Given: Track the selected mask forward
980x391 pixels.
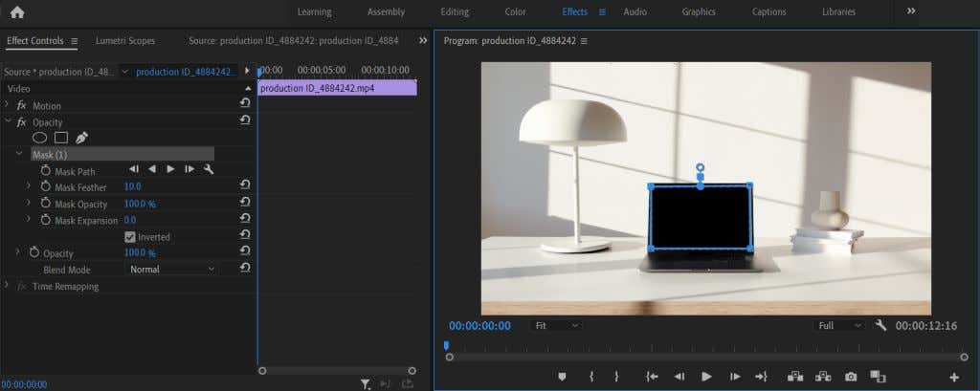Looking at the screenshot, I should [x=170, y=170].
